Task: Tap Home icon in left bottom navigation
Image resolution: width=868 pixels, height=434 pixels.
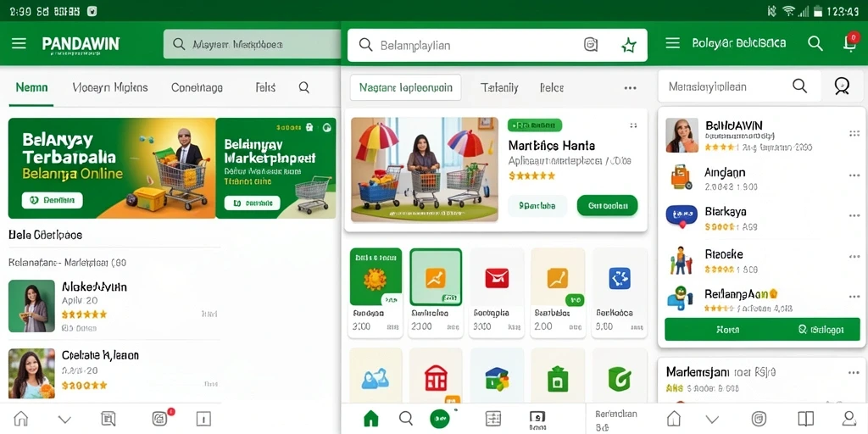Action: 20,419
